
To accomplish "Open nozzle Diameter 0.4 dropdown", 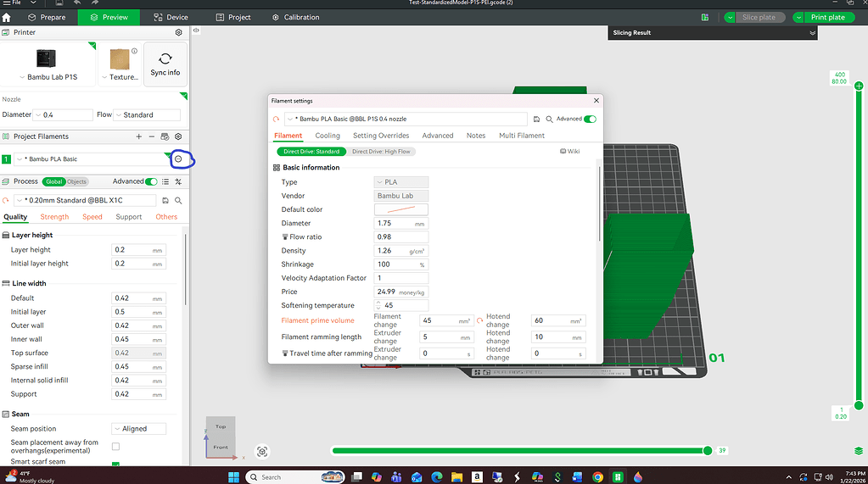I will coord(63,115).
